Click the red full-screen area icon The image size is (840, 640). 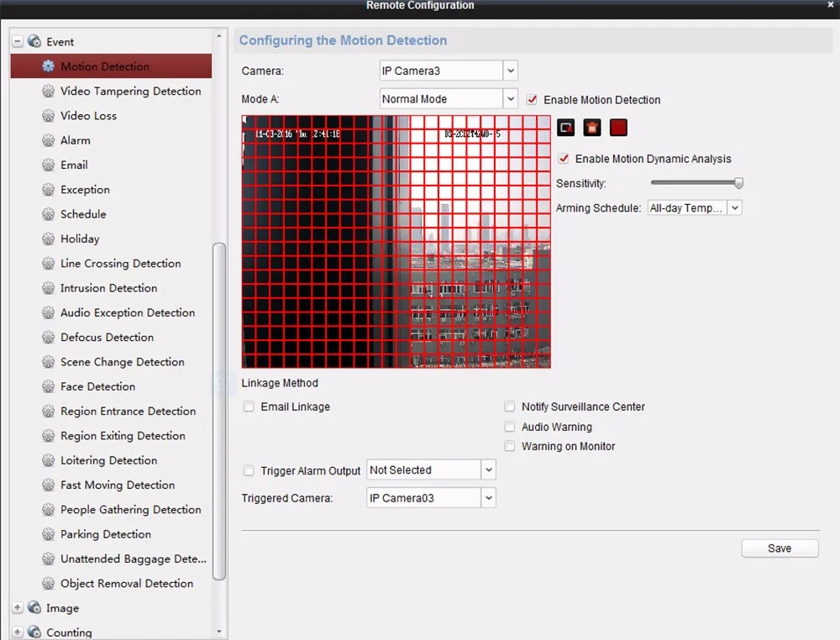tap(618, 128)
